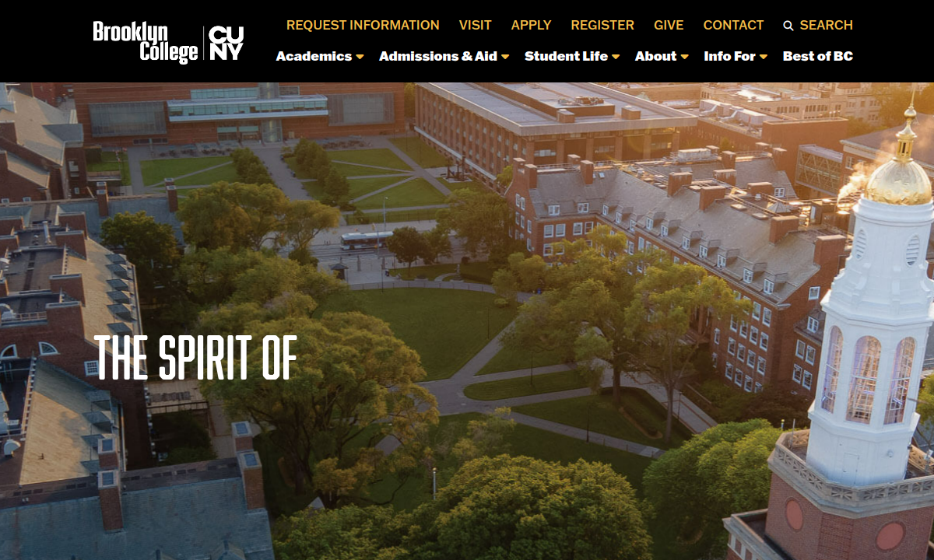The image size is (934, 560).
Task: Expand the Student Life dropdown arrow
Action: click(616, 57)
